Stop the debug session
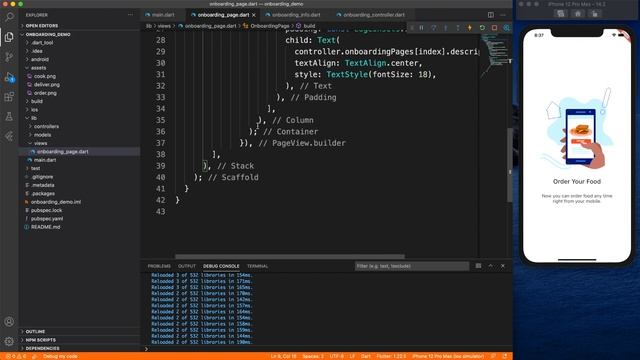640x360 pixels. pyautogui.click(x=494, y=28)
